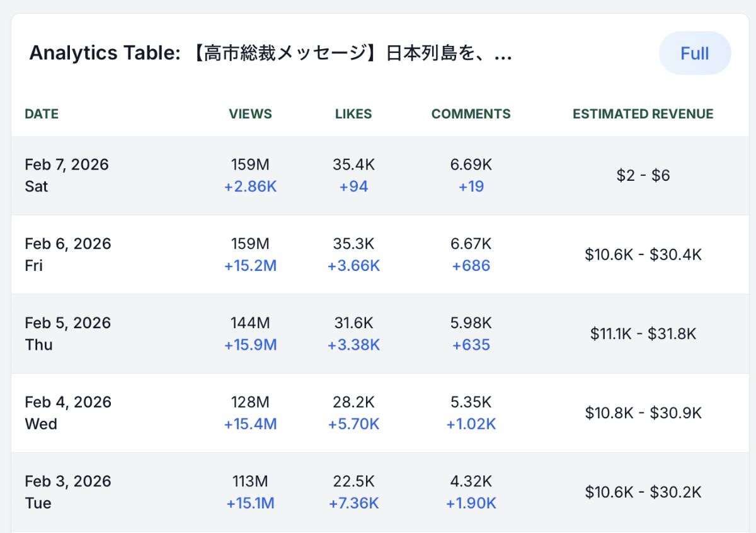Click the +7.36K likes change on Tuesday

[x=353, y=503]
